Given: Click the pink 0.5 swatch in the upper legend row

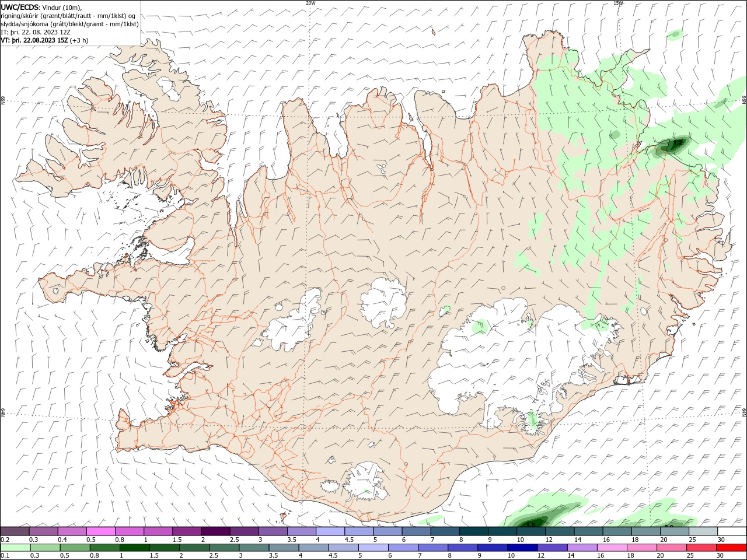Looking at the screenshot, I should pyautogui.click(x=101, y=531).
